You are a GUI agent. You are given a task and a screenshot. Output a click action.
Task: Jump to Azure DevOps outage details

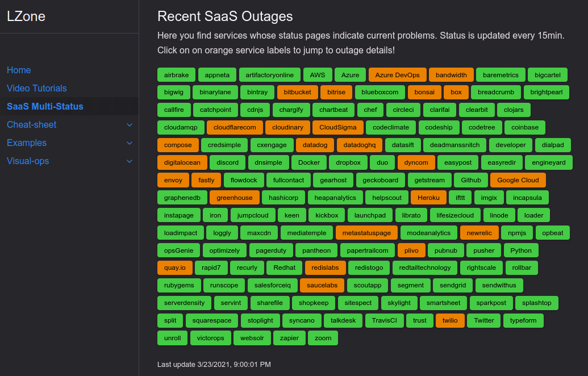point(398,74)
